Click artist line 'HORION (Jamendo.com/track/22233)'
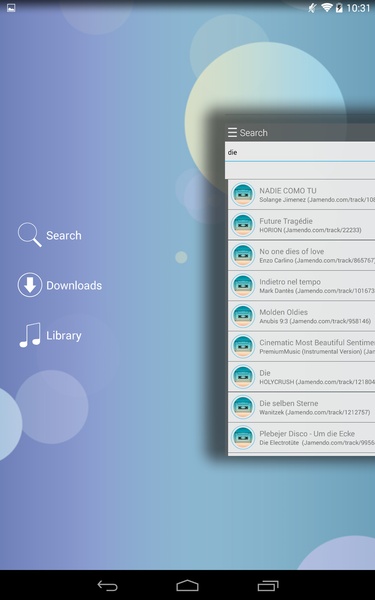375x600 pixels. click(310, 230)
